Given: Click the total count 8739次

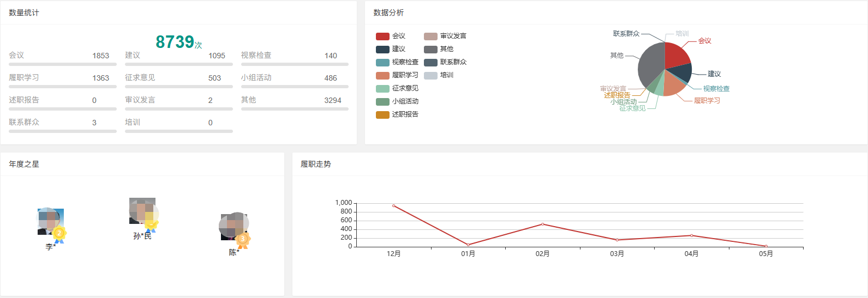Looking at the screenshot, I should [x=179, y=42].
